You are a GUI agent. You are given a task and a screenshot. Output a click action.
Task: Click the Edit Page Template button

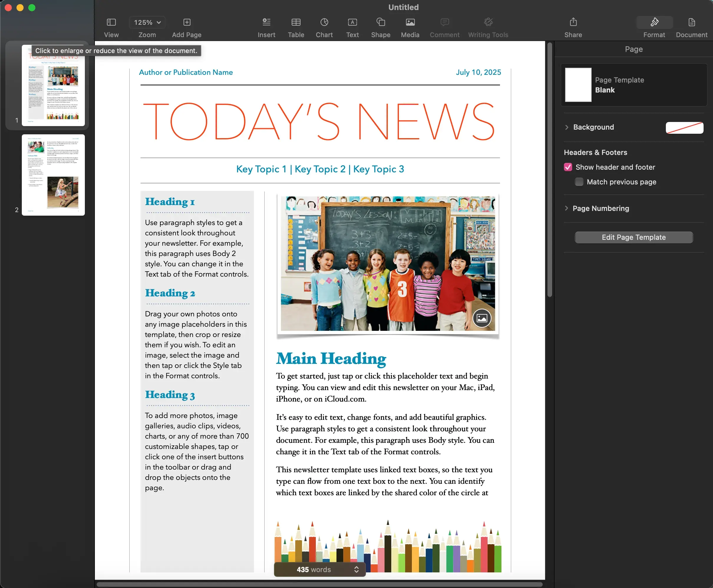click(633, 237)
